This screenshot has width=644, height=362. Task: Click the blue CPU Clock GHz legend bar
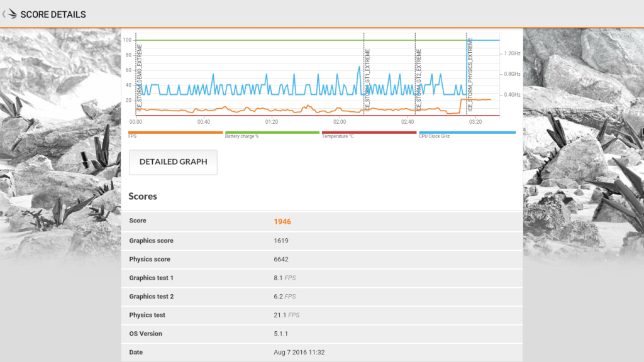(x=467, y=133)
